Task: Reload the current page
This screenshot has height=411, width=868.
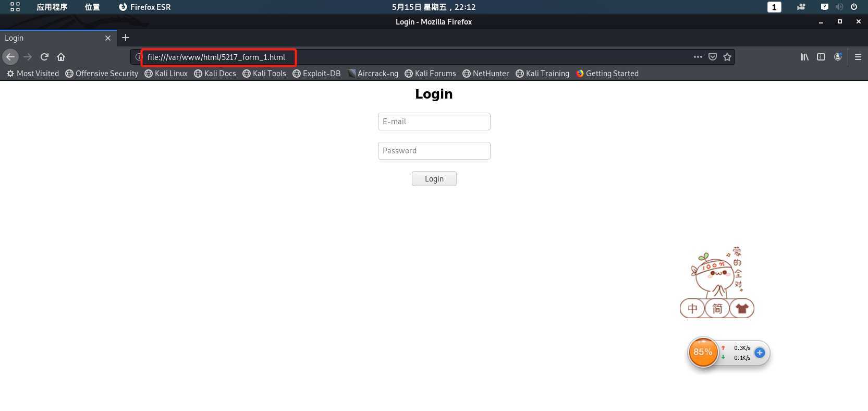Action: pos(44,57)
